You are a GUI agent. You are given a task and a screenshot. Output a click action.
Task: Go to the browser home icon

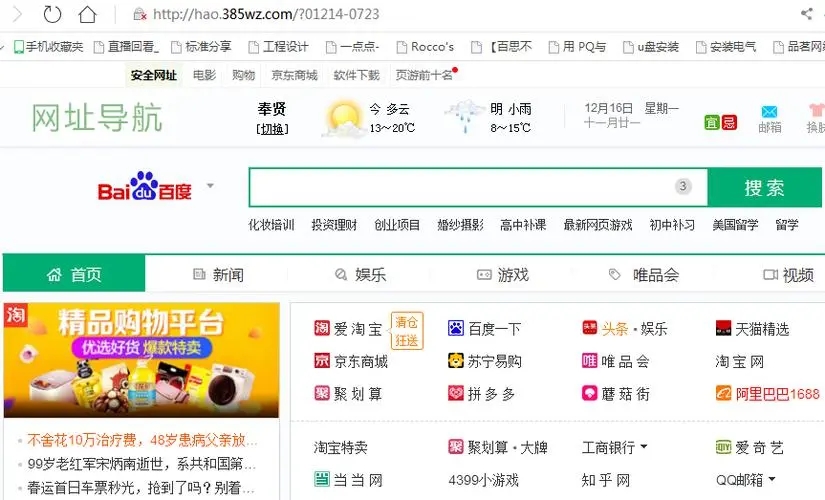[x=87, y=14]
